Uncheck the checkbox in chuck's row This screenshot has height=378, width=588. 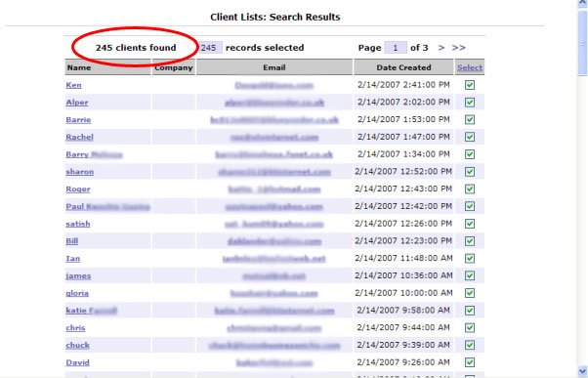pos(470,345)
